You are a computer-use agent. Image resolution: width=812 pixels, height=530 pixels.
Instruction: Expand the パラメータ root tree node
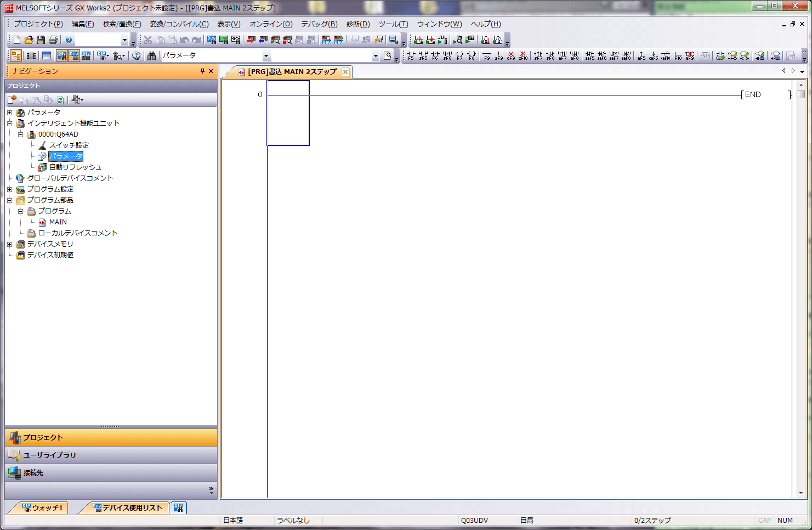9,112
